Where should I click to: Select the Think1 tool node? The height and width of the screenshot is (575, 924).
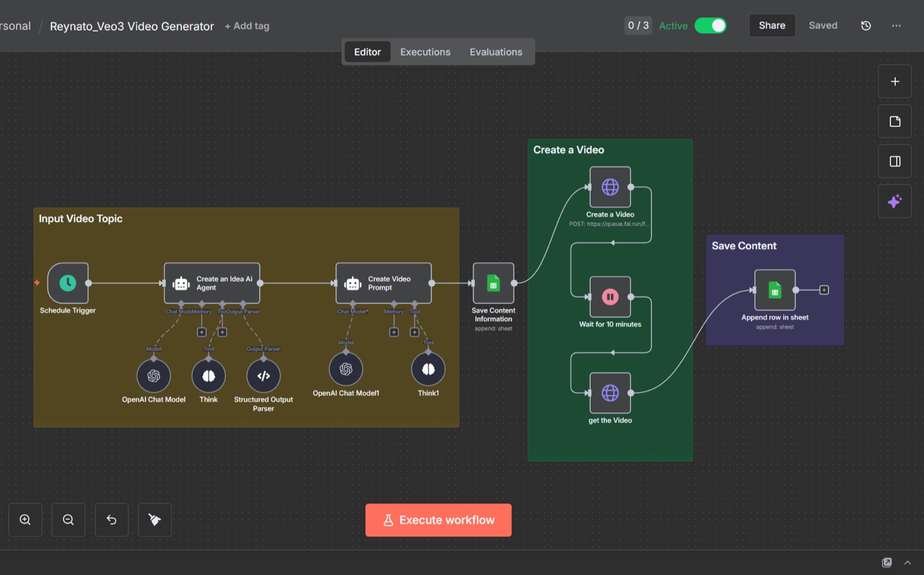click(x=428, y=369)
